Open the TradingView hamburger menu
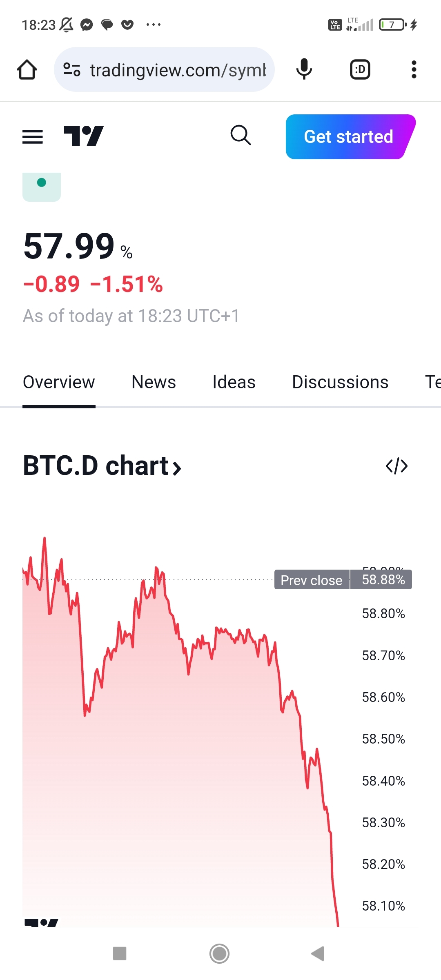Image resolution: width=441 pixels, height=980 pixels. (x=33, y=137)
